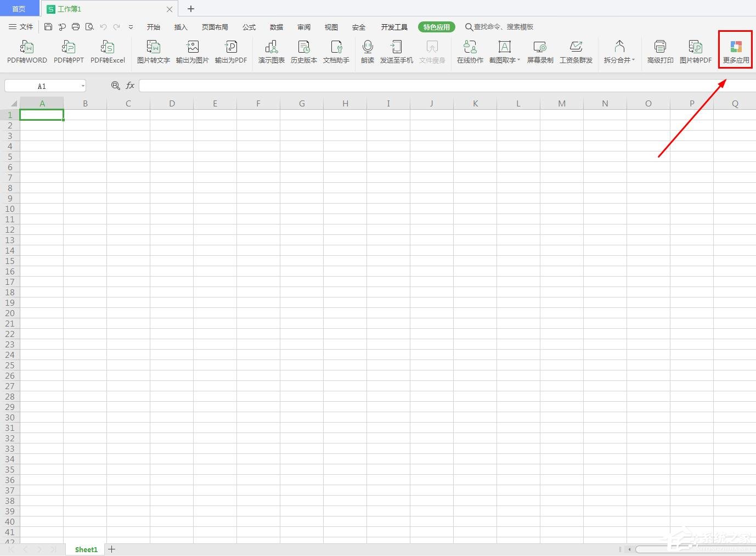This screenshot has height=556, width=756.
Task: Click the 查找命令 search box
Action: tap(499, 27)
